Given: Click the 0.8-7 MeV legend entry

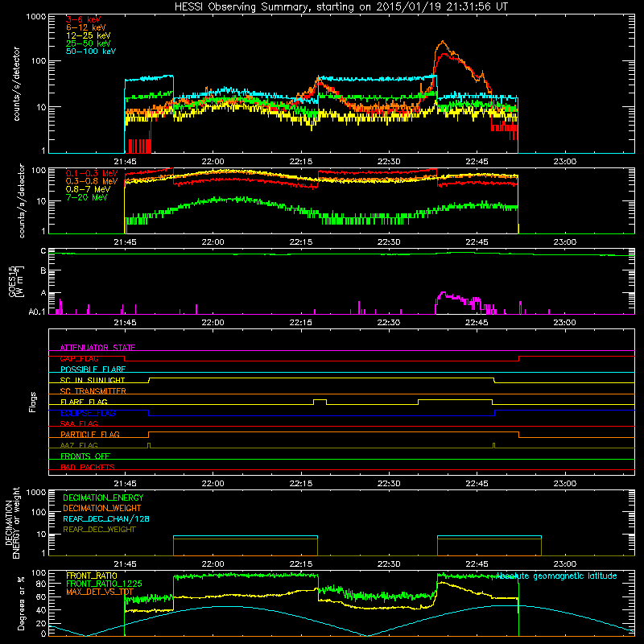Looking at the screenshot, I should click(x=89, y=189).
